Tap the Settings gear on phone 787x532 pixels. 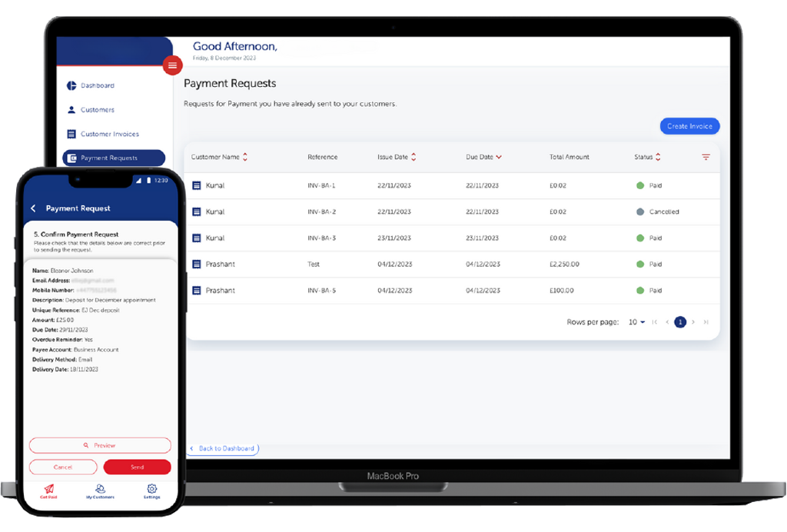point(151,489)
